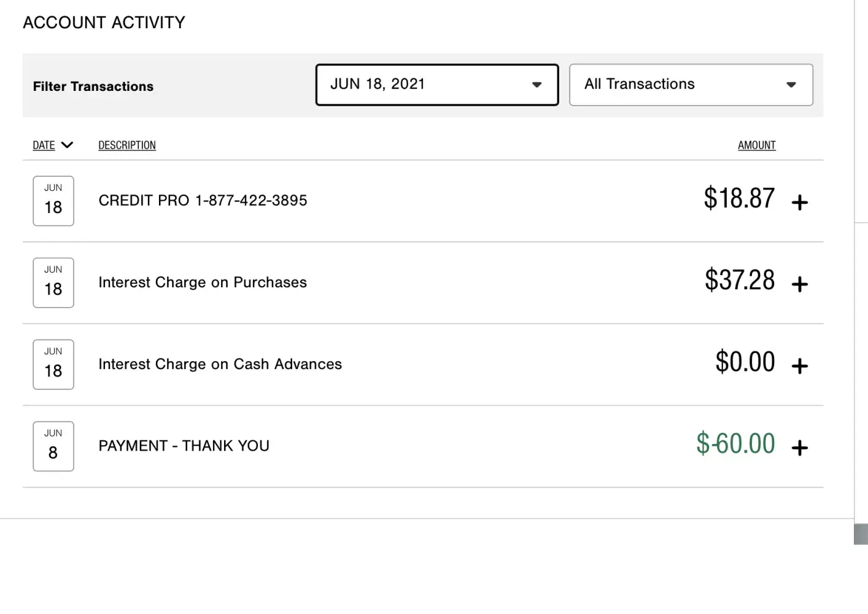
Task: Sort by the DESCRIPTION column header
Action: click(x=127, y=146)
